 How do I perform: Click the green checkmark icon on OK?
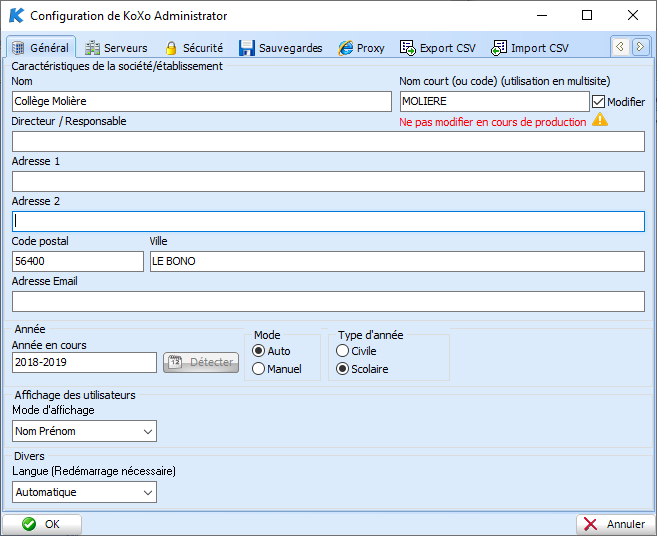(29, 524)
